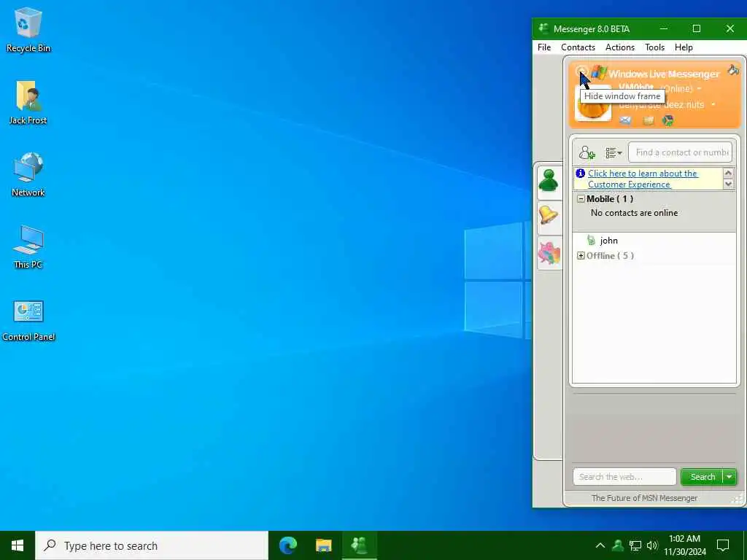The height and width of the screenshot is (560, 747).
Task: Select the Network desktop icon
Action: (x=28, y=174)
